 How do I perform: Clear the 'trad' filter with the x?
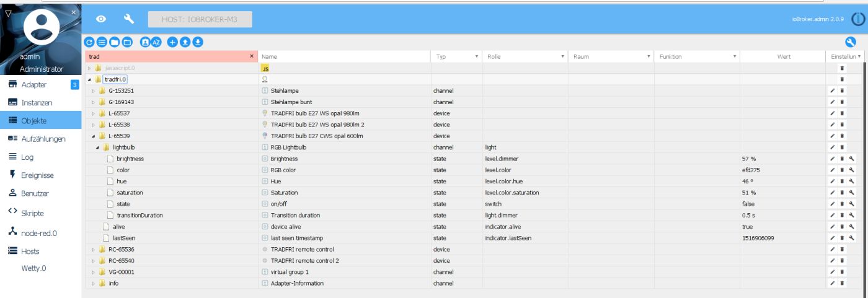(x=252, y=56)
